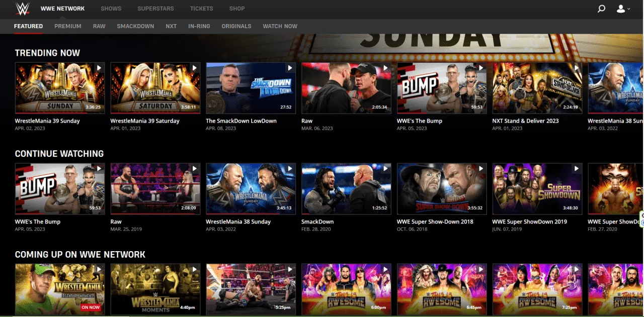Open the SmackDown title in Continue Watching

click(x=317, y=222)
